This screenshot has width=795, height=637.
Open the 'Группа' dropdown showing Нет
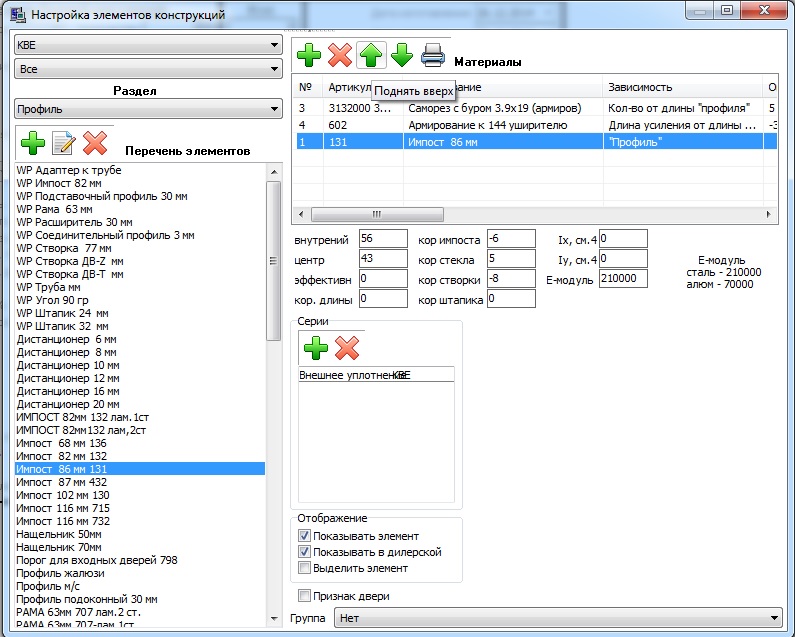[x=558, y=618]
